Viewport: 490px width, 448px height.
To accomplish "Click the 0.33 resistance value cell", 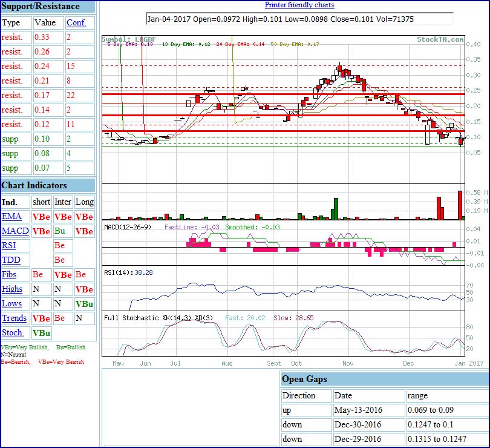I will pos(42,37).
